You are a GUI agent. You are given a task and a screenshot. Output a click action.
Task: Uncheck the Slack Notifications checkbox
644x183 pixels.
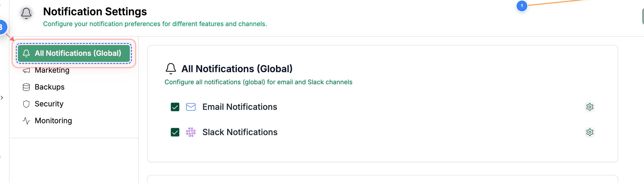tap(175, 132)
